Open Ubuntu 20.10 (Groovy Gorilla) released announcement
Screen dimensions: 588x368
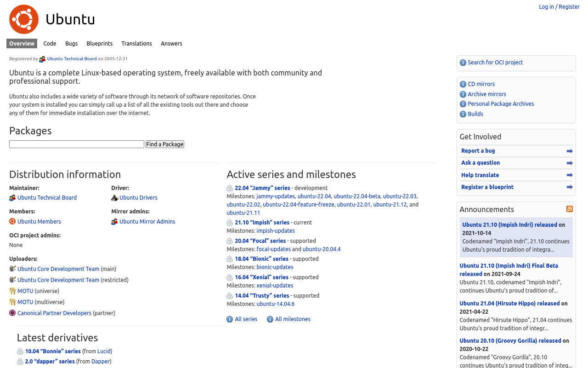510,340
